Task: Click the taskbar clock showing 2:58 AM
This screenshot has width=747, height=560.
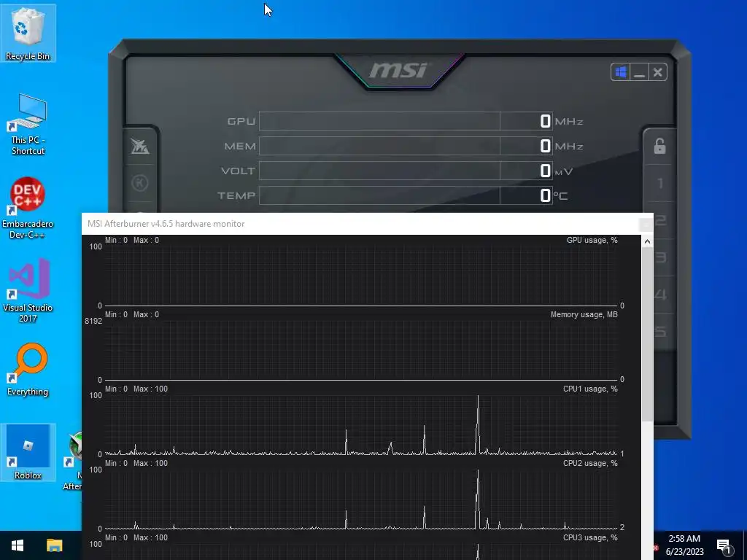Action: click(x=684, y=545)
